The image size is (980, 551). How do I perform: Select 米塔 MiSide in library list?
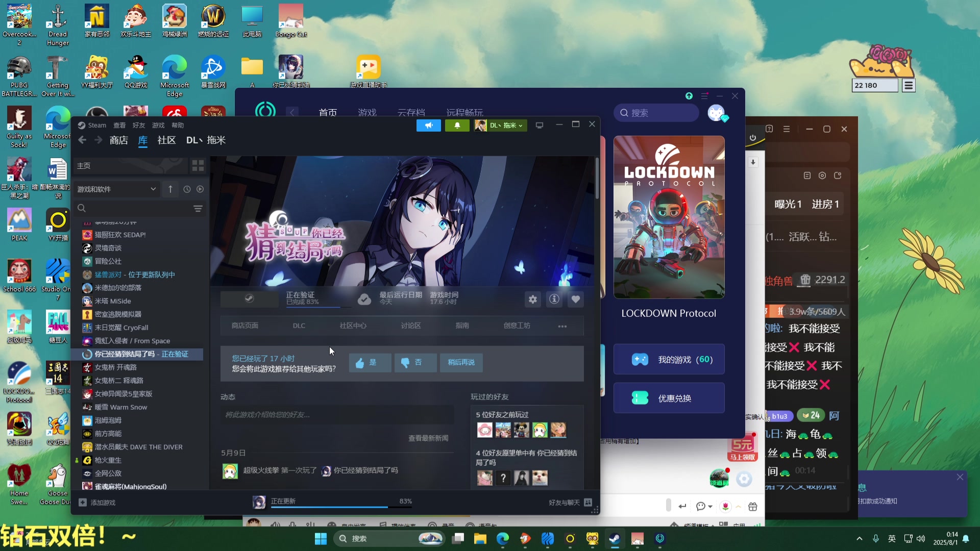[138, 301]
